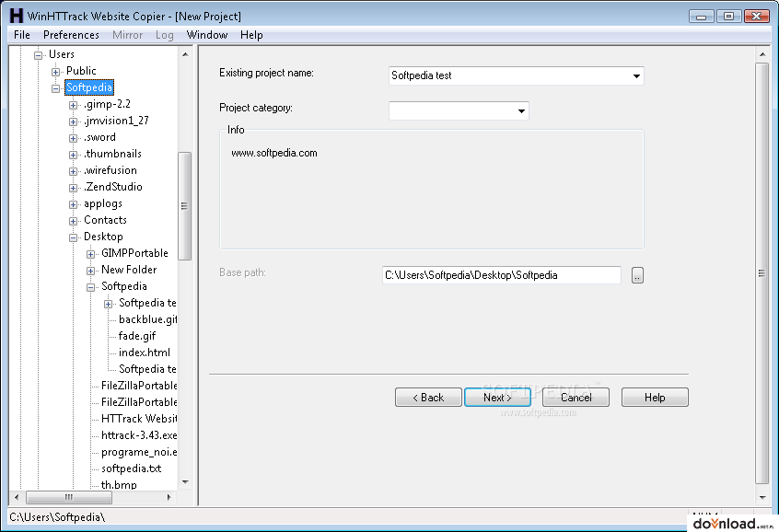
Task: Expand the Public folder node
Action: pos(55,72)
